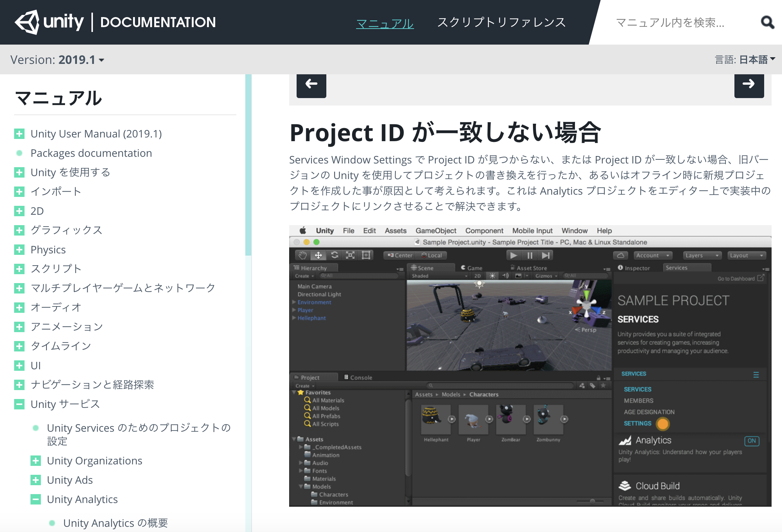Open the Component menu in the editor image

coord(484,231)
